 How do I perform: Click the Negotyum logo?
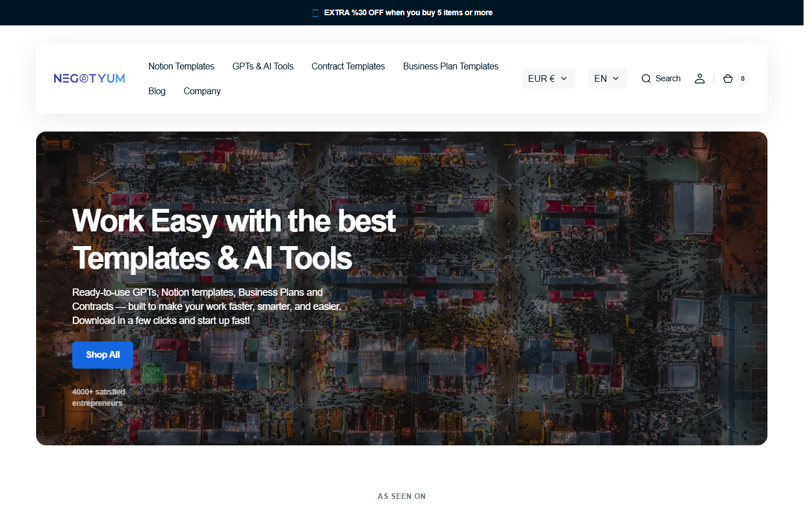[x=90, y=78]
